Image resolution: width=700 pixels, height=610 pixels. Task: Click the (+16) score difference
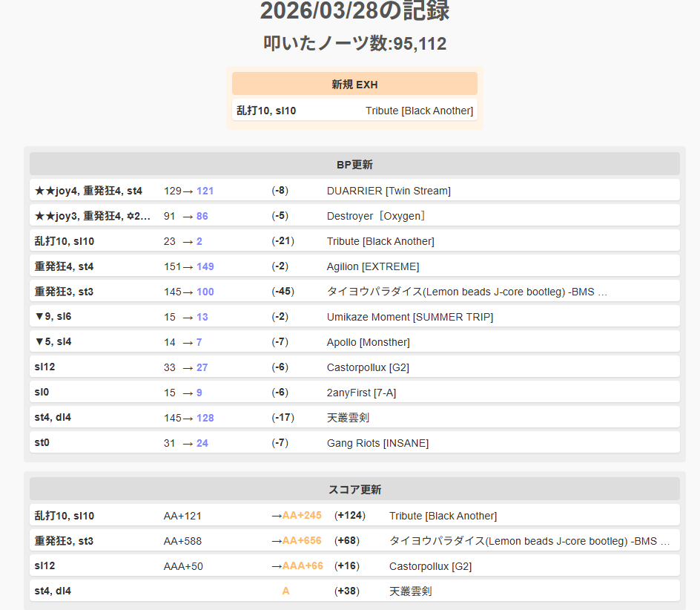click(x=347, y=565)
